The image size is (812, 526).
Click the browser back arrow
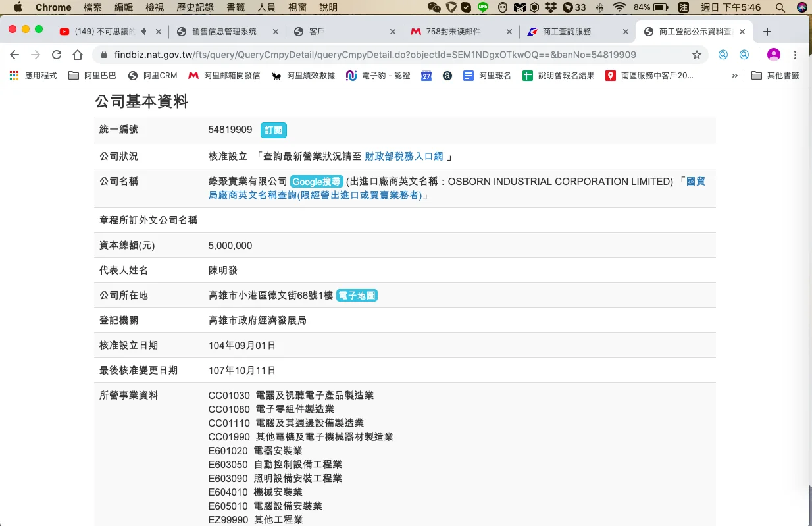[14, 55]
